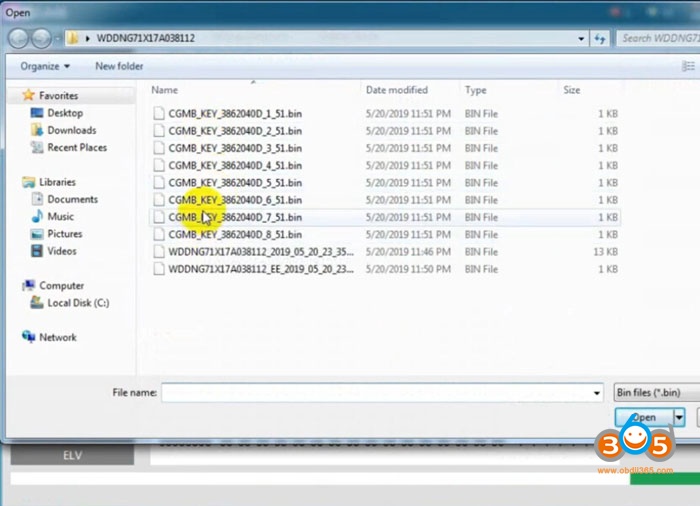The width and height of the screenshot is (700, 506).
Task: Click the ELV button in background window
Action: [72, 456]
